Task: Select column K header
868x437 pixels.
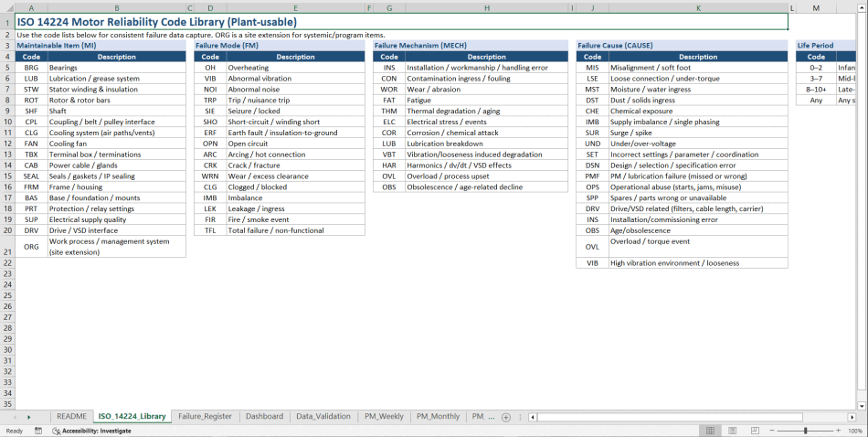Action: 698,7
